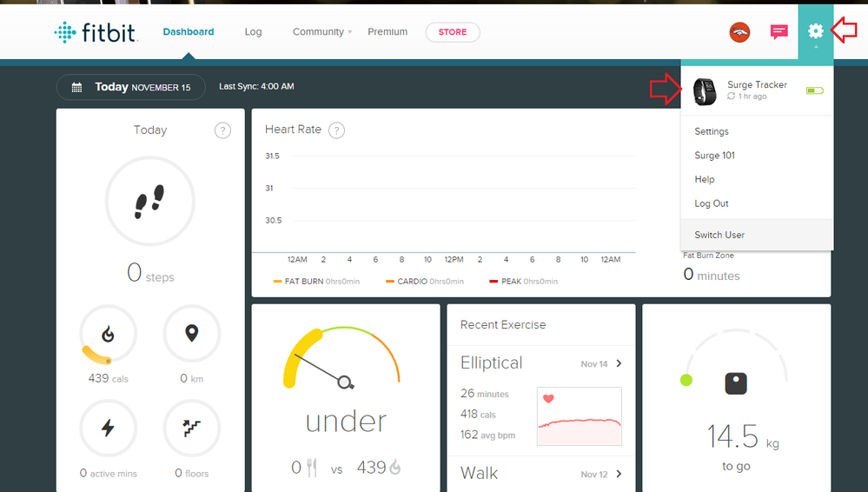
Task: Click the heart icon in exercise graph
Action: 548,398
